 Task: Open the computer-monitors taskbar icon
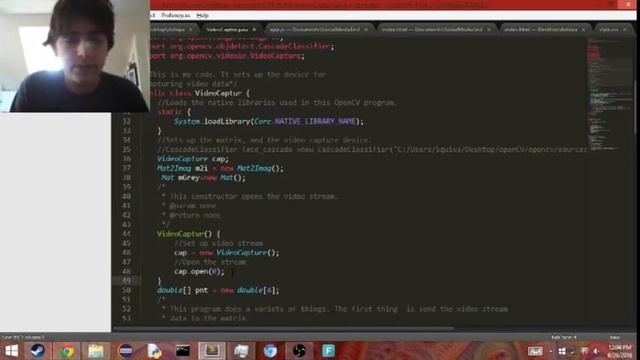pyautogui.click(x=241, y=351)
